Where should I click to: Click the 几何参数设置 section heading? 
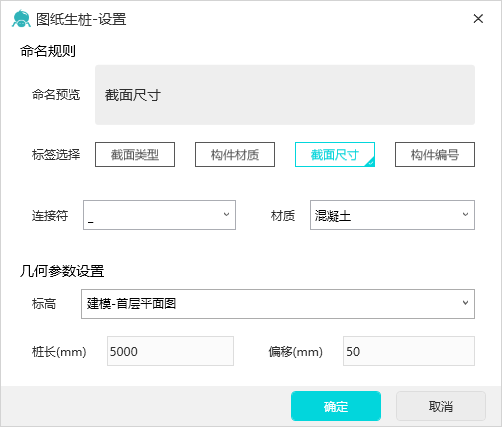[x=62, y=271]
